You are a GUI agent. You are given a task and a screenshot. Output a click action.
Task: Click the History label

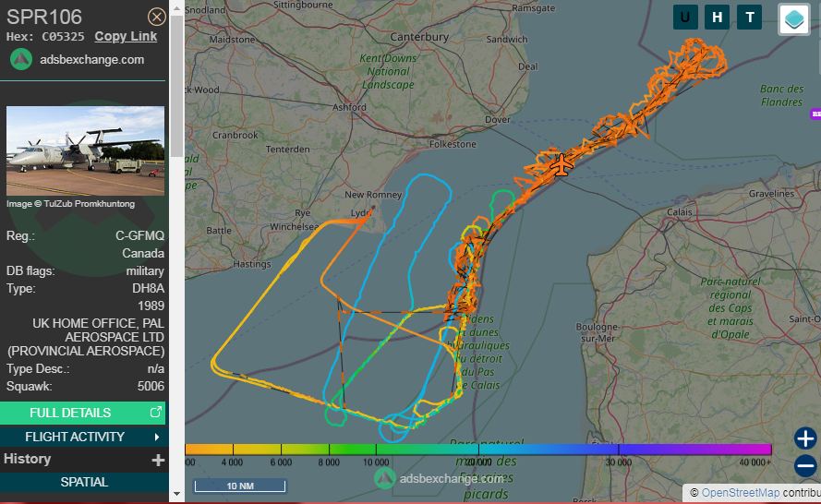click(x=27, y=459)
